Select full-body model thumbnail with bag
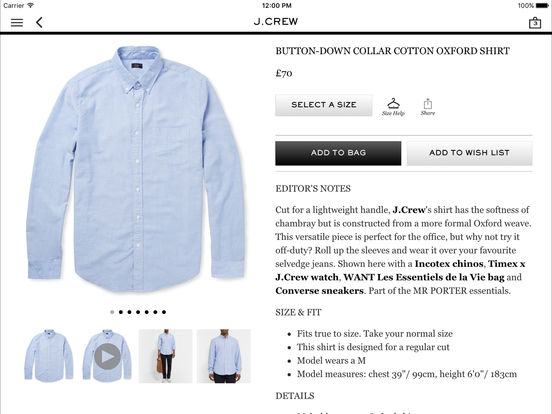The height and width of the screenshot is (414, 552). (165, 356)
